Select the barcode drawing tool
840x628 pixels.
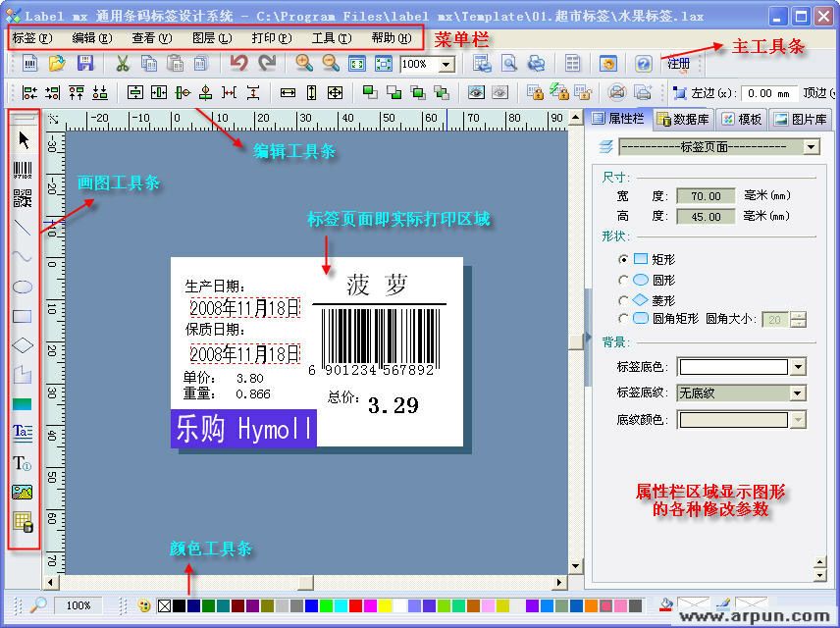[x=23, y=167]
